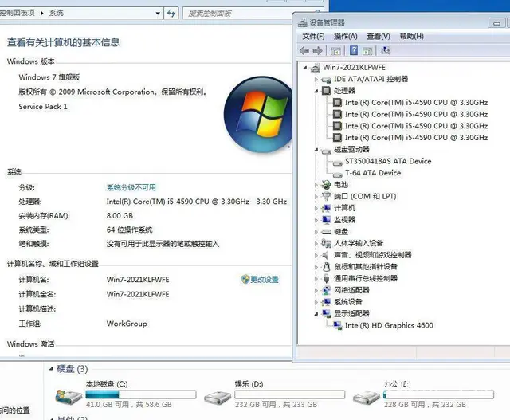Click the Scan for hardware changes toolbar icon
The image size is (510, 420).
(x=386, y=50)
